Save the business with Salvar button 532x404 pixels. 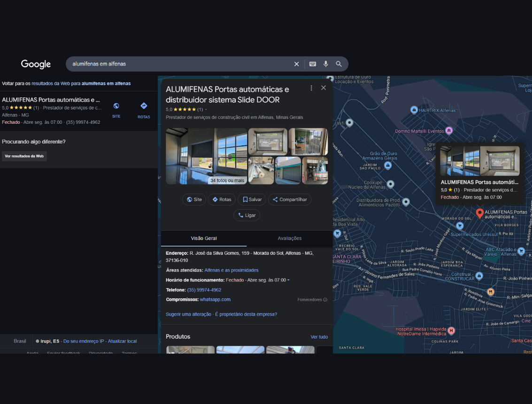click(x=252, y=199)
